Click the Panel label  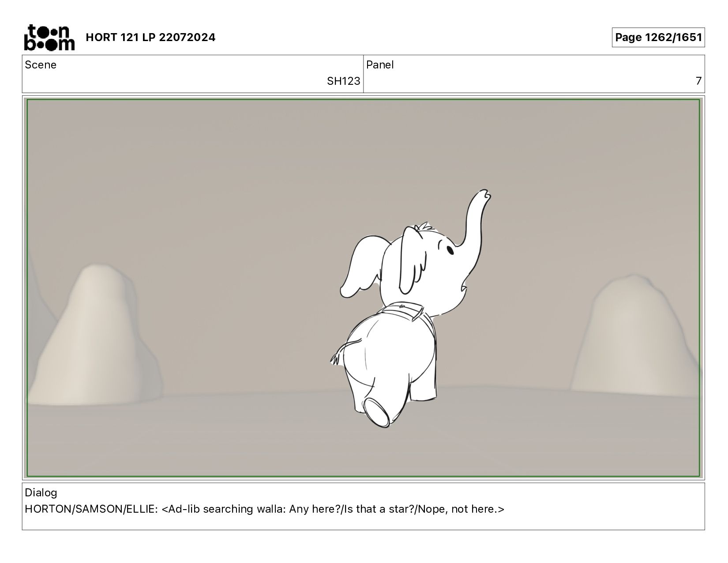(x=380, y=65)
